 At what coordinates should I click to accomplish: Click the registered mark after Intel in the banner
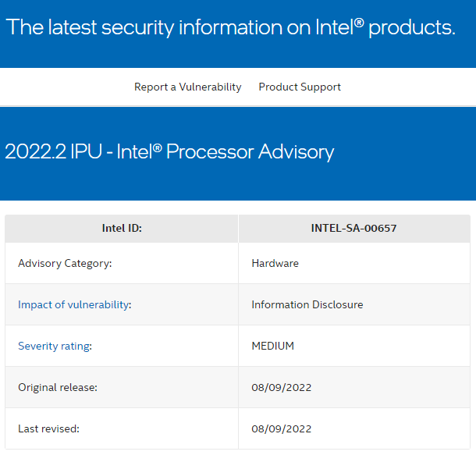pos(359,23)
